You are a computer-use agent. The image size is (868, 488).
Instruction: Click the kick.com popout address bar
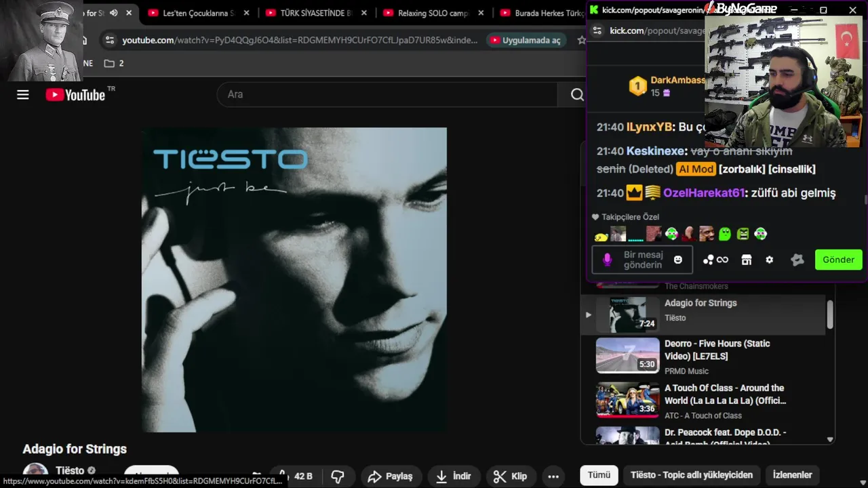656,30
